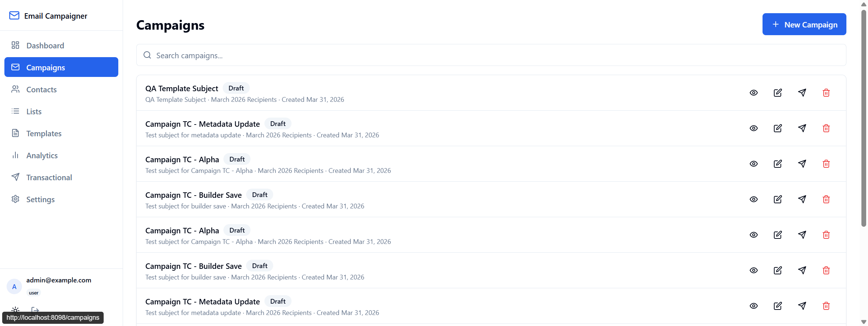
Task: Click the Email Campaigner logo link
Action: point(48,16)
